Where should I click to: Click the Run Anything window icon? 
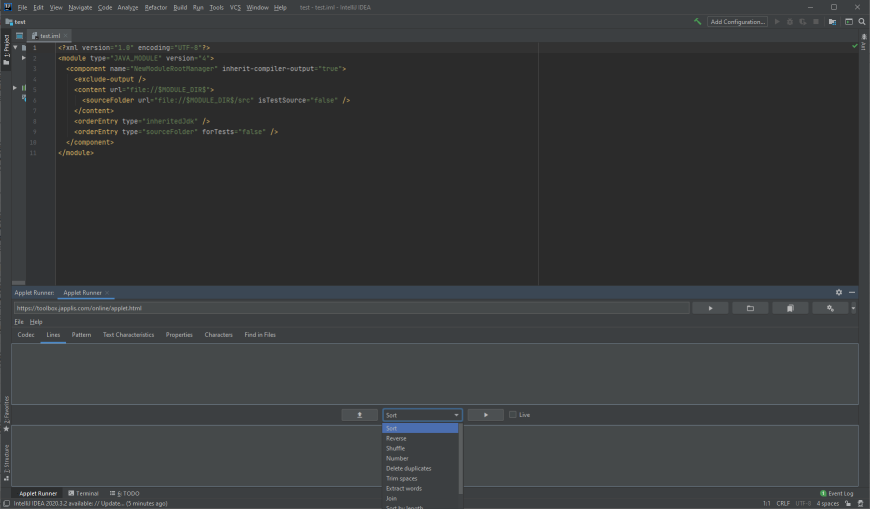coord(848,22)
